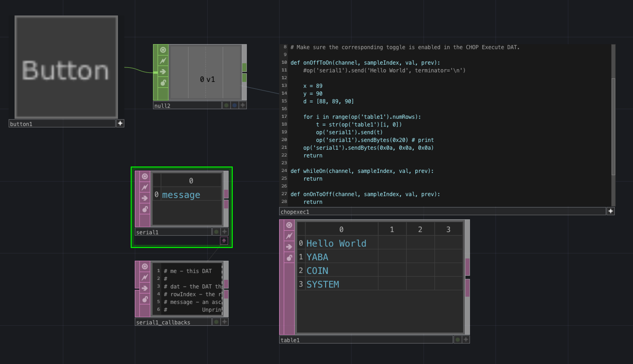Select the 'Hello World' cell in table1
633x364 pixels.
pos(336,243)
